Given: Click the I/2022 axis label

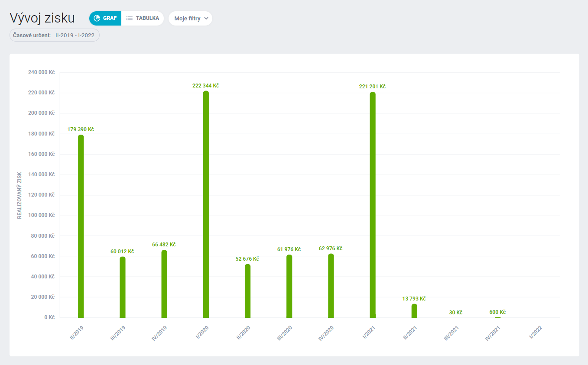Looking at the screenshot, I should click(536, 333).
